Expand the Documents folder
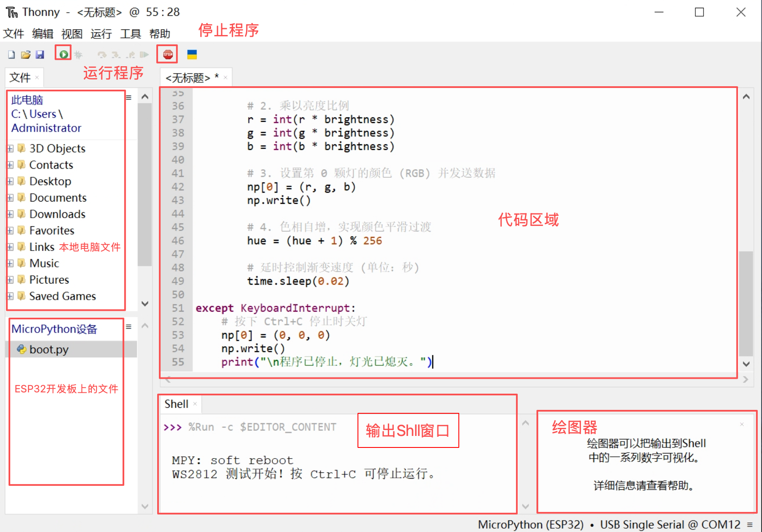 coord(10,198)
